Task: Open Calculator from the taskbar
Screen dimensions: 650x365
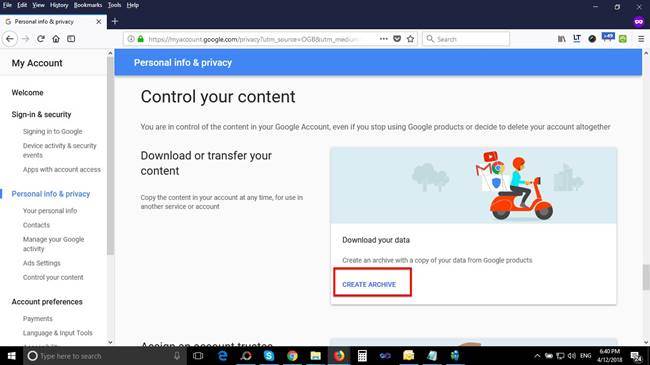Action: pos(362,356)
